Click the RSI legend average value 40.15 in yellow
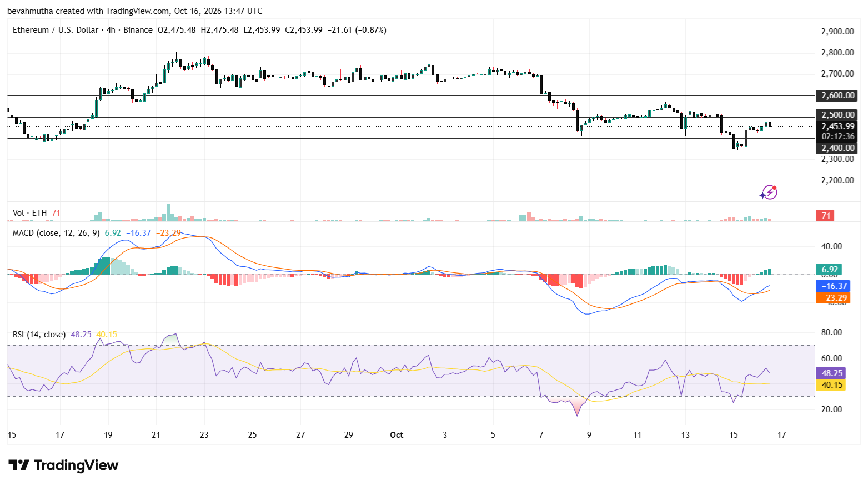Image resolution: width=868 pixels, height=486 pixels. click(107, 335)
